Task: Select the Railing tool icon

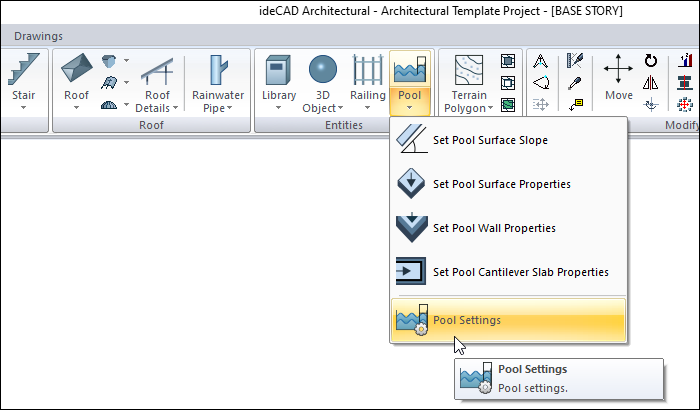Action: pos(368,72)
